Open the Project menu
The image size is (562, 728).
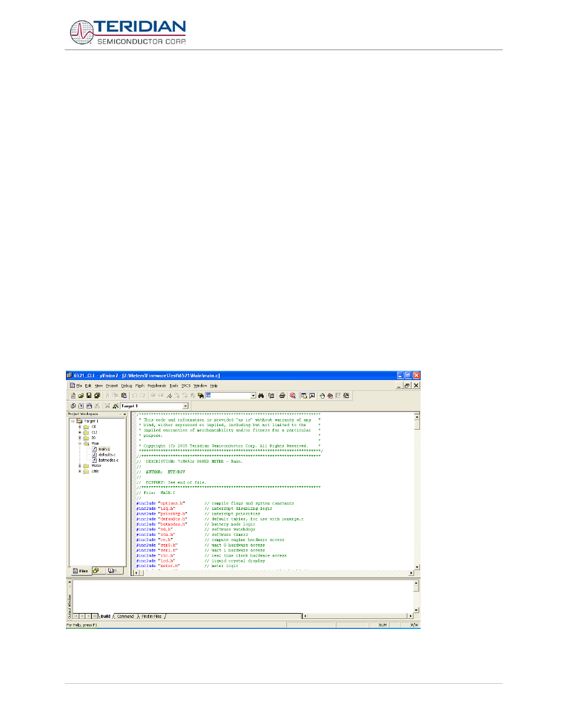pos(112,386)
